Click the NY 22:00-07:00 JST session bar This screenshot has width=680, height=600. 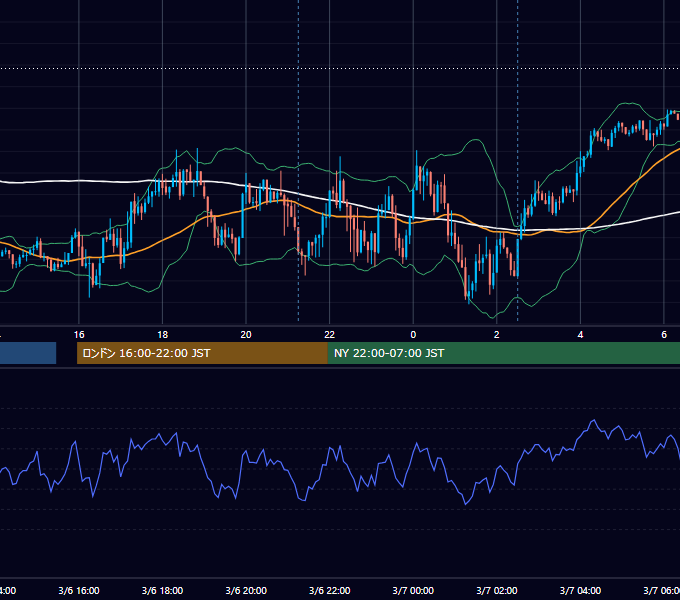pyautogui.click(x=503, y=353)
